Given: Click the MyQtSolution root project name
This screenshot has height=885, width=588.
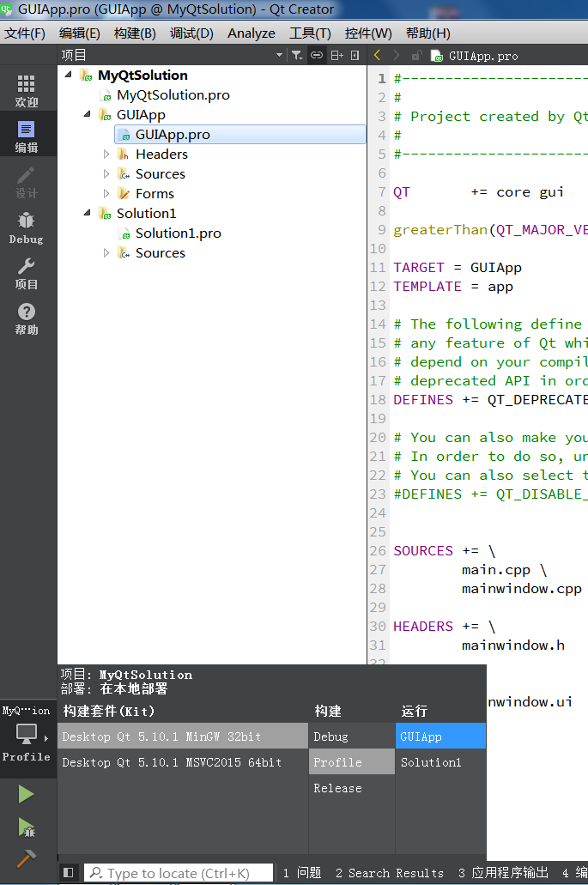Looking at the screenshot, I should click(x=142, y=75).
